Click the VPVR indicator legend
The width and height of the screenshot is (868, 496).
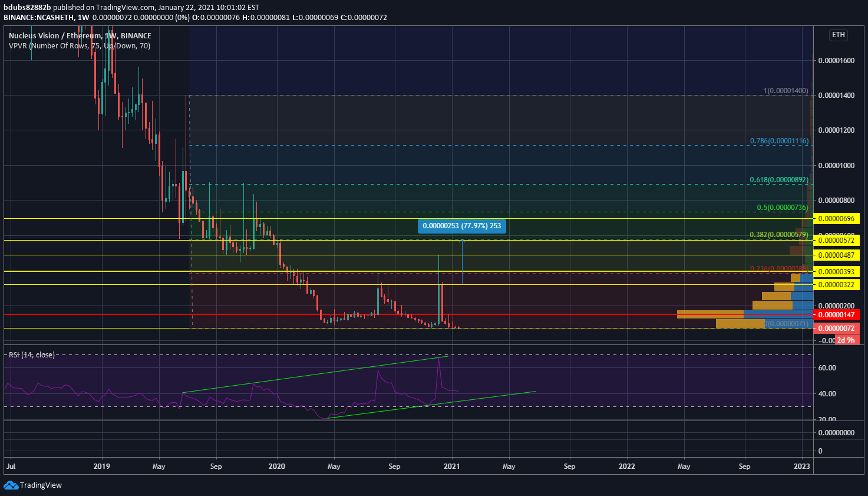pyautogui.click(x=80, y=45)
